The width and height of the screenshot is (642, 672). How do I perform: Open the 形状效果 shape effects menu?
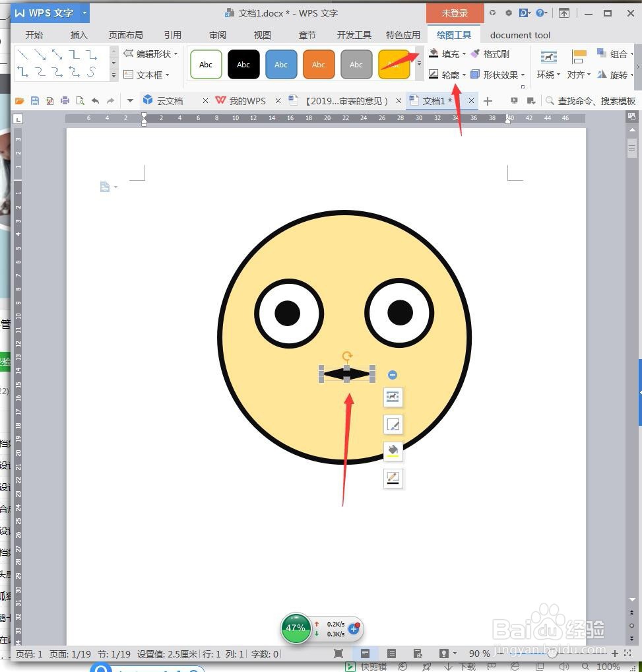coord(498,75)
